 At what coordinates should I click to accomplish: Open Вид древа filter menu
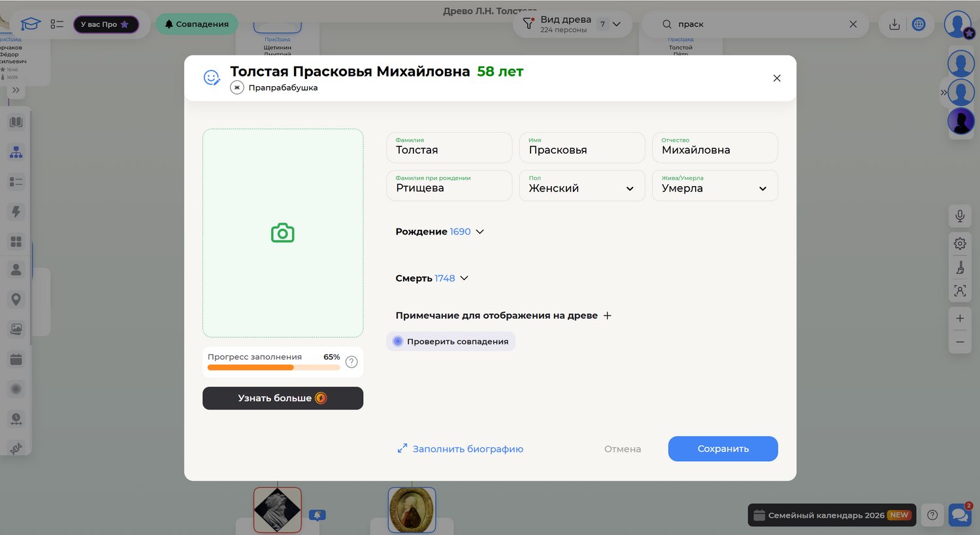[572, 24]
